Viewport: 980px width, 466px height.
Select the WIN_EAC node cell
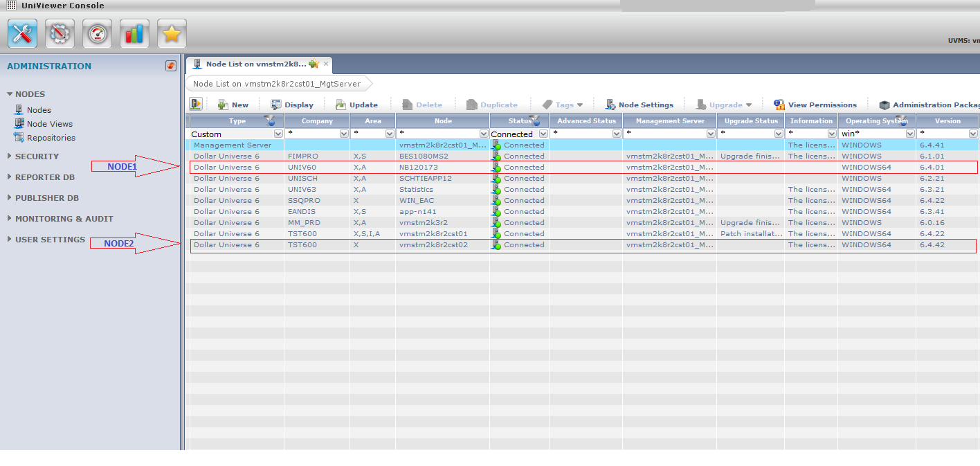pos(443,201)
